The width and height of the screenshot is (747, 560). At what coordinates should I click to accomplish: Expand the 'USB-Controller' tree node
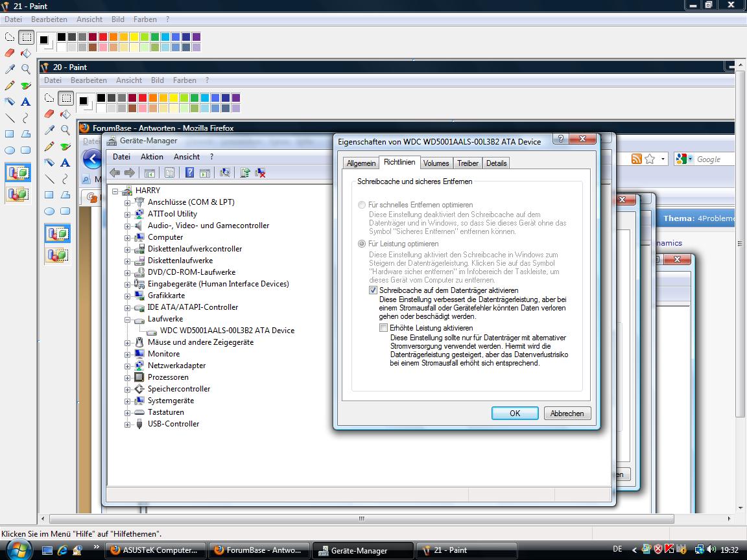tap(127, 425)
